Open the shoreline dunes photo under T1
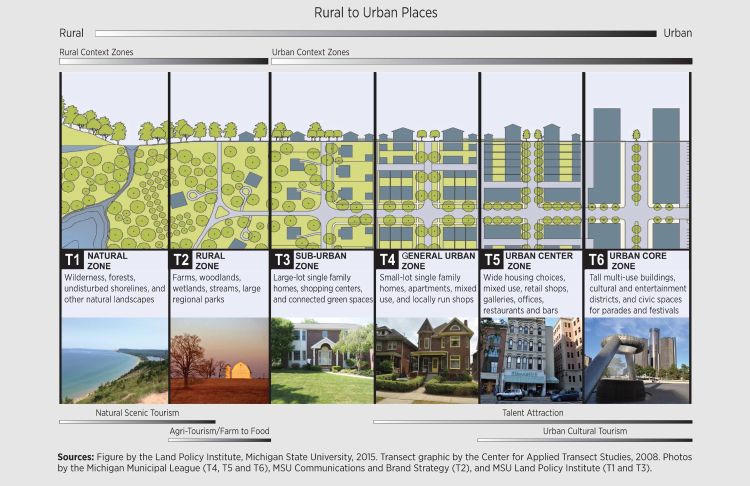This screenshot has width=750, height=486. (x=114, y=360)
